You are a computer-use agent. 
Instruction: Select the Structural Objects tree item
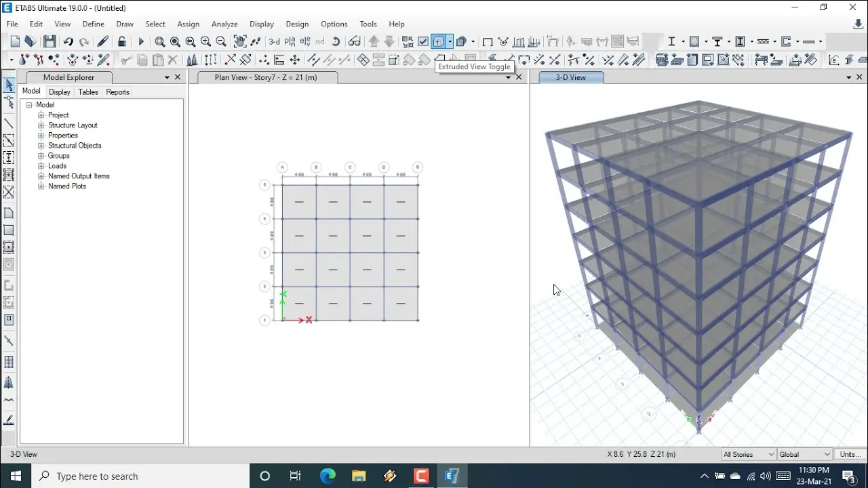tap(75, 146)
